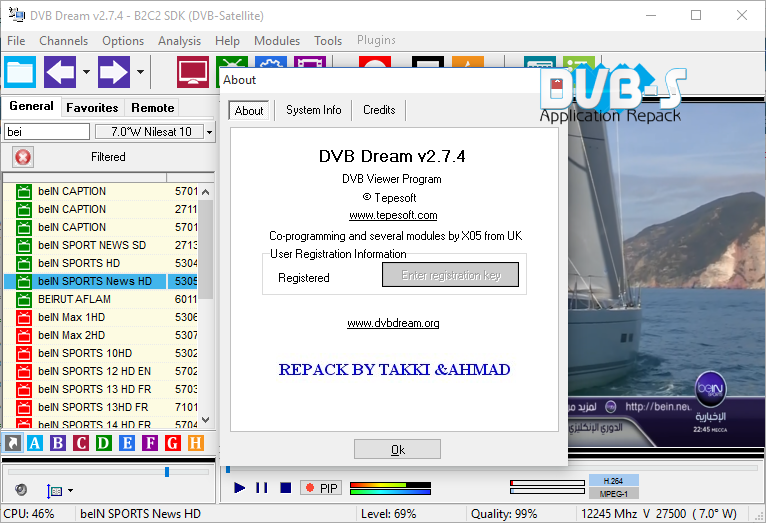766x523 pixels.
Task: Select favorites group G
Action: 172,443
